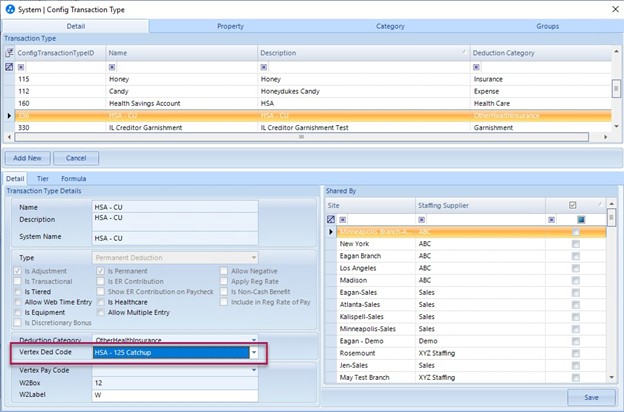Viewport: 624px width, 412px height.
Task: Open the Formula sub-tab
Action: click(74, 179)
